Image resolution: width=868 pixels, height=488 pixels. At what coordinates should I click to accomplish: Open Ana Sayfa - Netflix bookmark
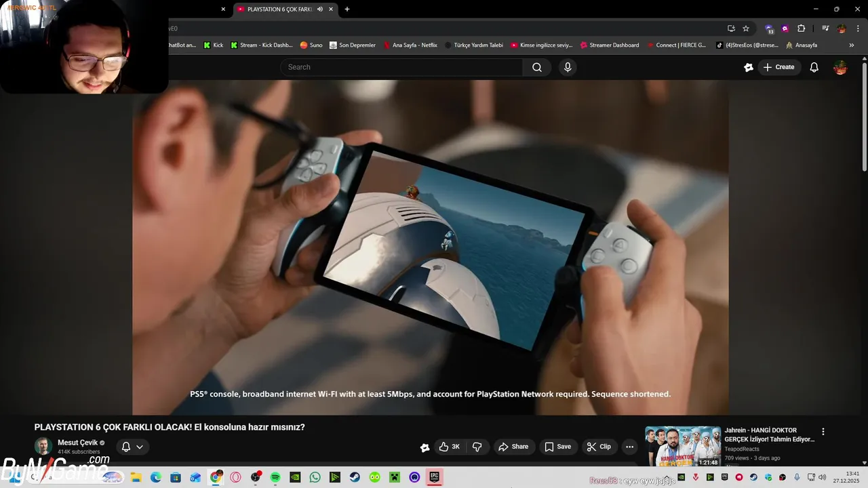coord(410,45)
